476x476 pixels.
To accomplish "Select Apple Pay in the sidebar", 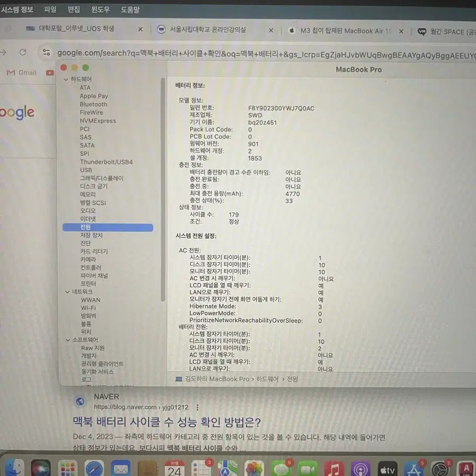I will click(x=94, y=96).
